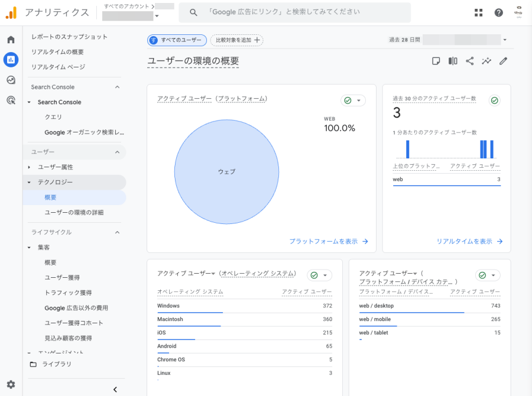532x396 pixels.
Task: Click the share report icon
Action: (469, 61)
